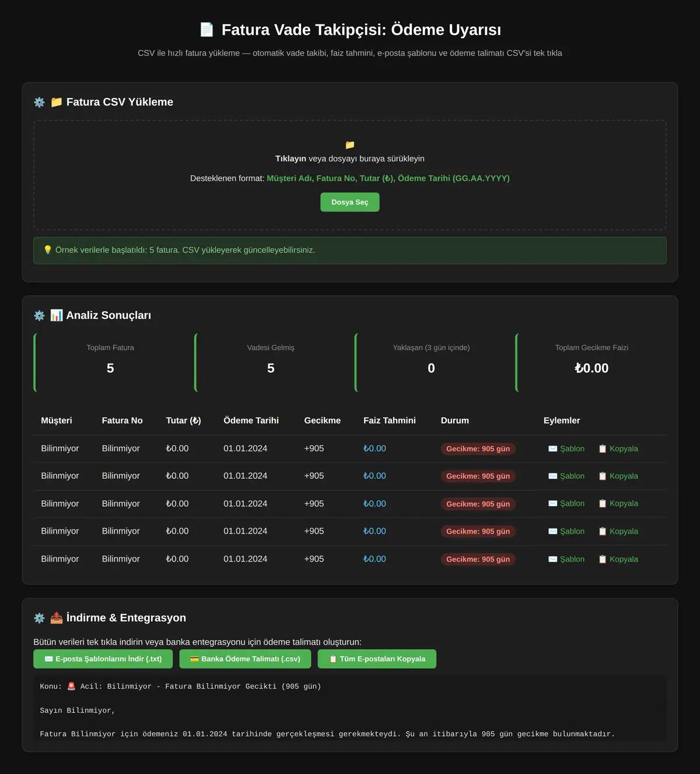Click the Müşteri column header
This screenshot has width=700, height=774.
[57, 421]
